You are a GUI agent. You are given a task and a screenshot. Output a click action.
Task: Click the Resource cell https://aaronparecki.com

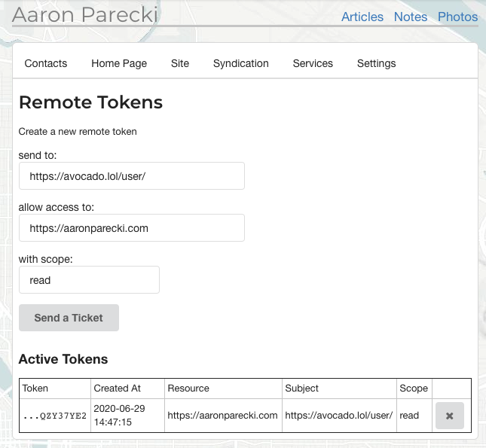(x=223, y=416)
